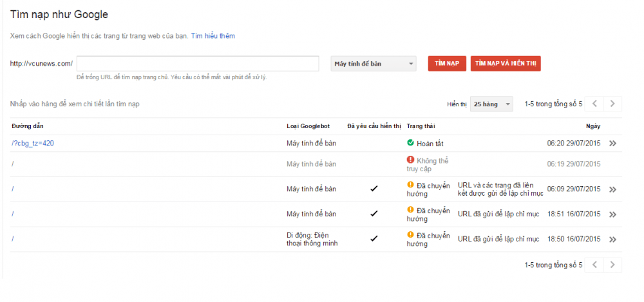Image resolution: width=644 pixels, height=302 pixels.
Task: Click render-requested checkmark in 18:50 row
Action: pyautogui.click(x=374, y=239)
